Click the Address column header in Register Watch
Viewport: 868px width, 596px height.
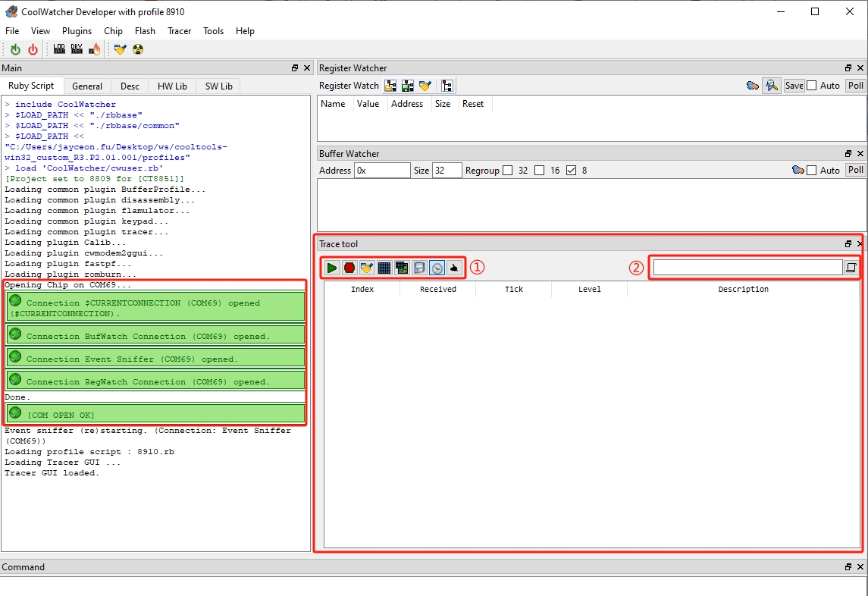(407, 104)
